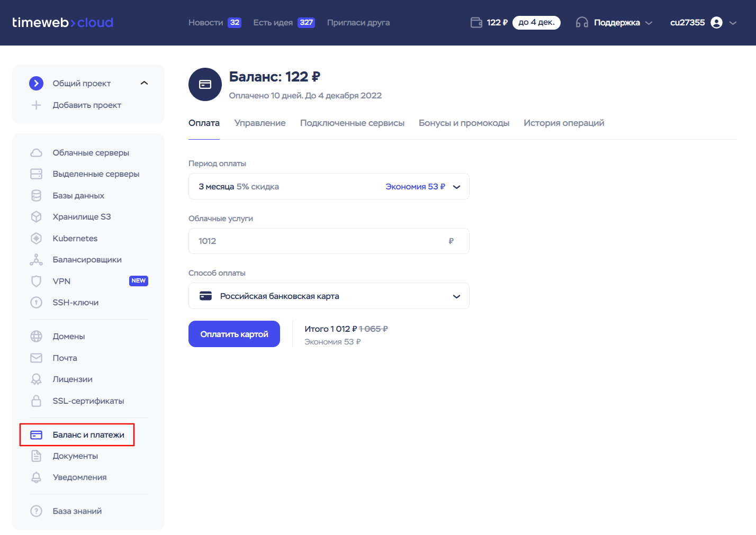The image size is (756, 535).
Task: Click the Облачные услуги amount field
Action: click(x=328, y=241)
